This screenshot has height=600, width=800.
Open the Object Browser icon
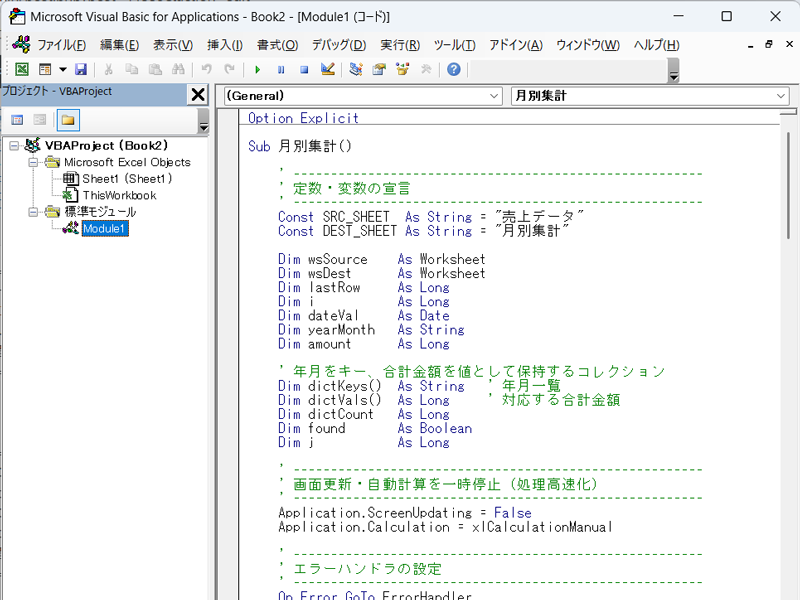(400, 69)
